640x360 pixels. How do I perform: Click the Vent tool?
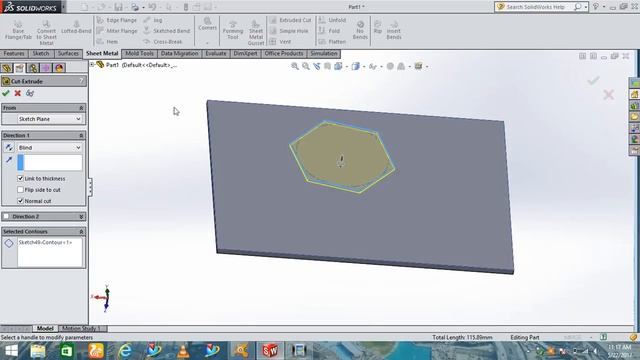pos(280,42)
